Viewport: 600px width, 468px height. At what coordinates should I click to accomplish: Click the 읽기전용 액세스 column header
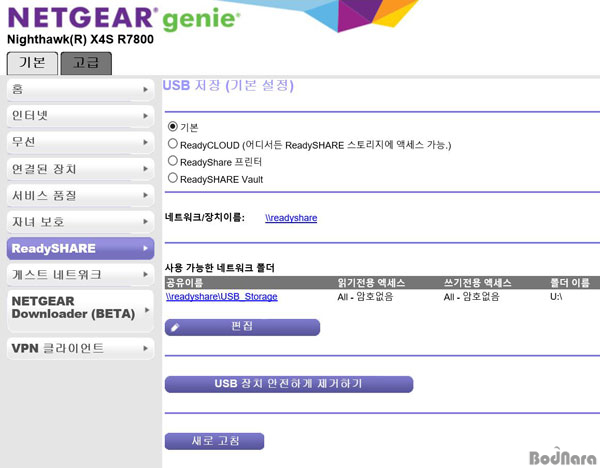371,283
